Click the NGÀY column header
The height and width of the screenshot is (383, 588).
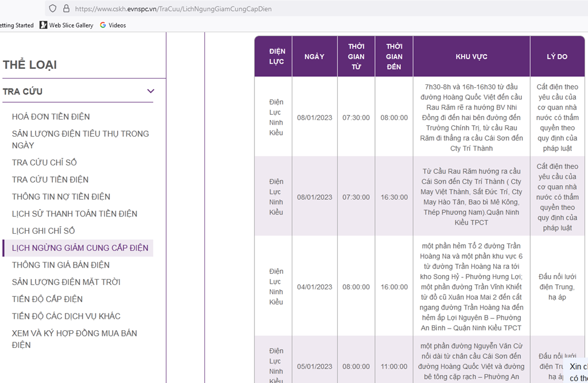(x=314, y=56)
